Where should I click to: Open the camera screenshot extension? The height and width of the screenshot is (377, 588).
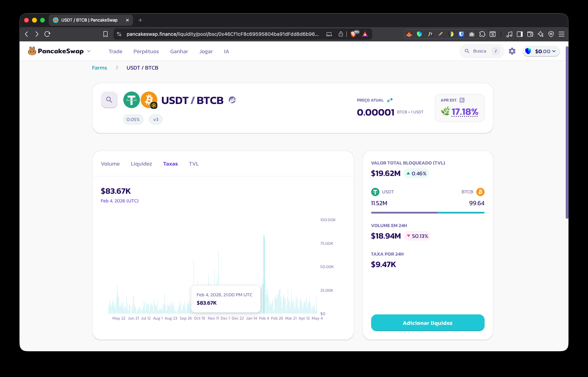[x=472, y=34]
